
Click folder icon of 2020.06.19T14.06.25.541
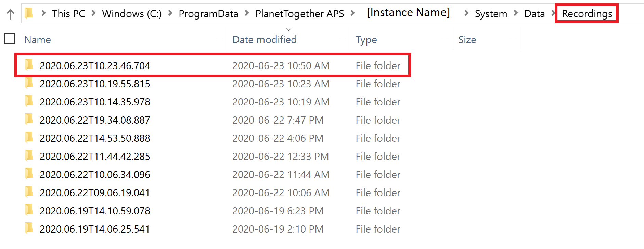click(x=29, y=228)
